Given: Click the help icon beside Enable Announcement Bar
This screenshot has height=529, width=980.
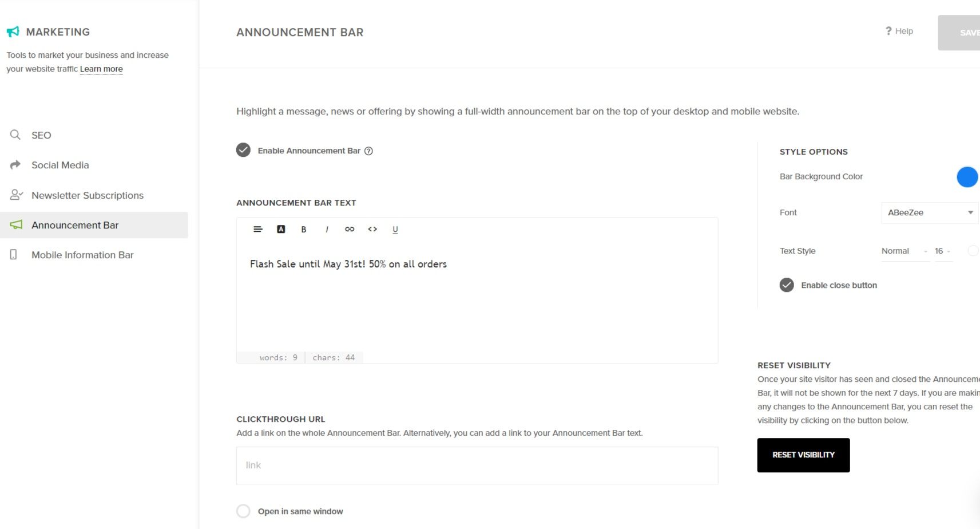Looking at the screenshot, I should 368,151.
